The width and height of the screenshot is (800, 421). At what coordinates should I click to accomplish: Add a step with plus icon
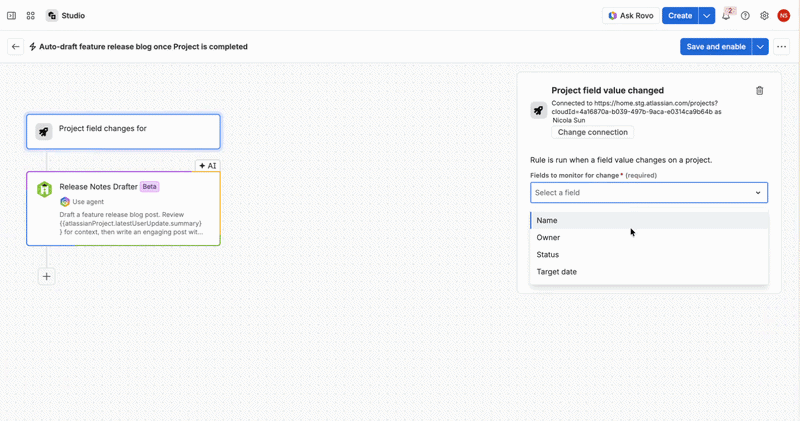[x=46, y=277]
